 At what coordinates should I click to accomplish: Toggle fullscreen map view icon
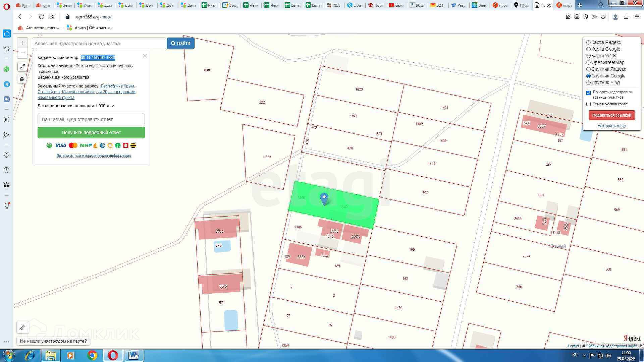tap(22, 67)
